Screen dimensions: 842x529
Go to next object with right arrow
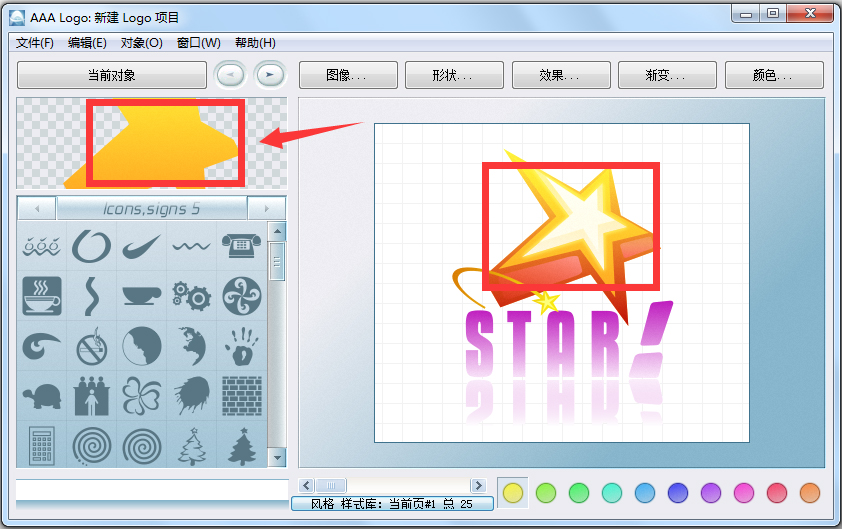(269, 75)
